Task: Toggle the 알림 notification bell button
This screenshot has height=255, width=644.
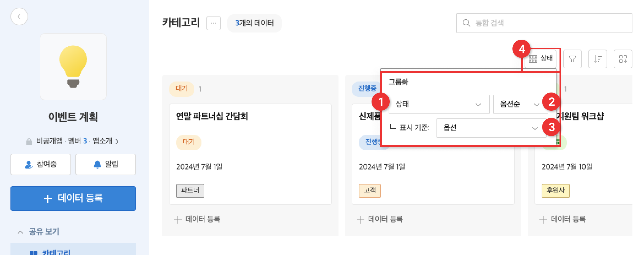Action: pyautogui.click(x=106, y=164)
